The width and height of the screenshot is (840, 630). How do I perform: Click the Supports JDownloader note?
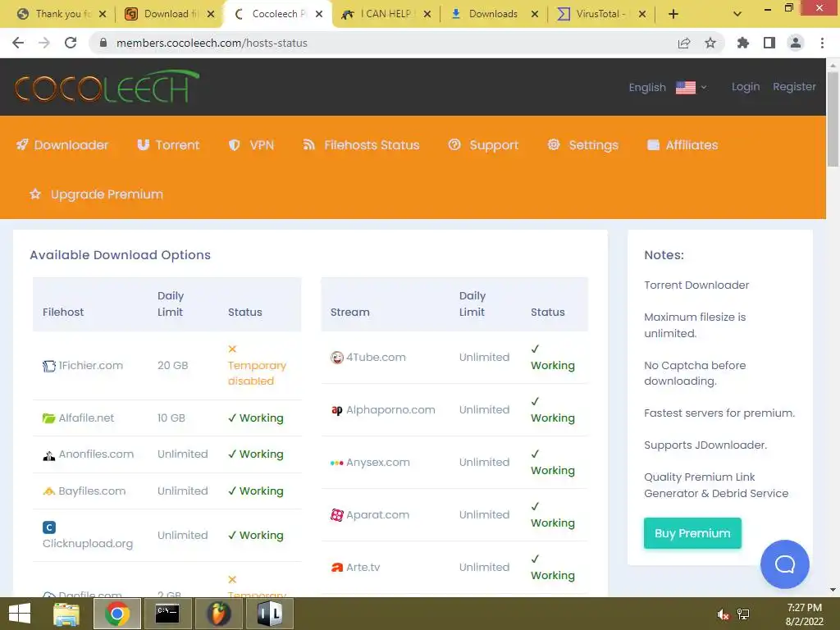click(x=705, y=445)
